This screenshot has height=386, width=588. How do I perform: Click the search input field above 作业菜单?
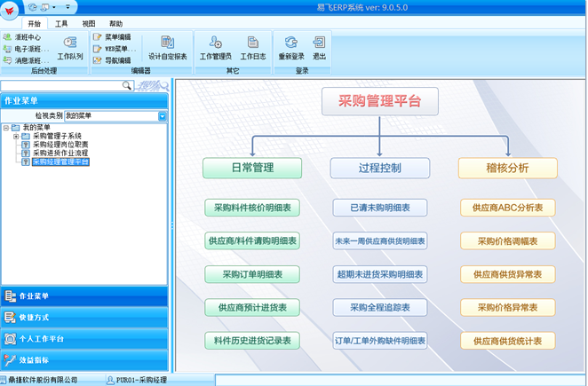60,86
